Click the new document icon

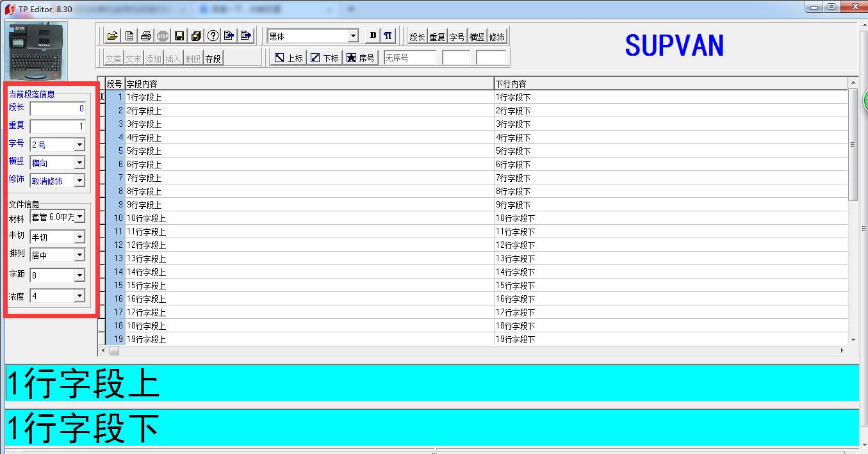click(129, 36)
